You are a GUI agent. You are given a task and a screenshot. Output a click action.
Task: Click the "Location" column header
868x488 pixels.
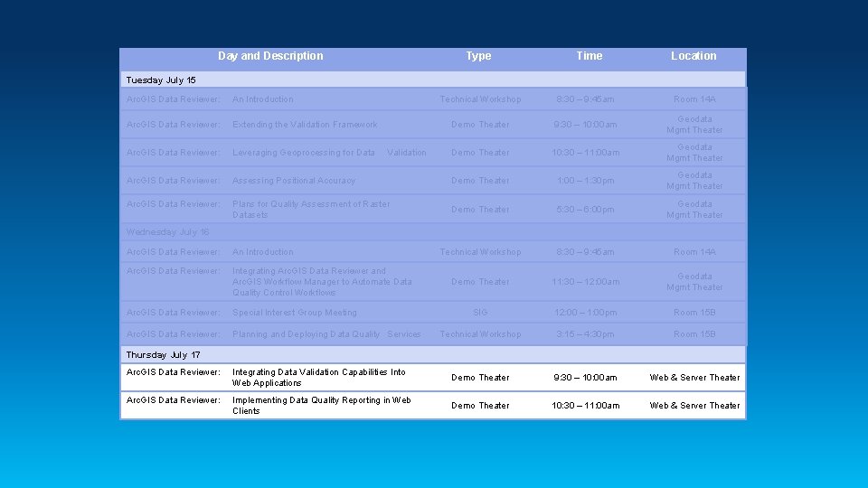coord(693,56)
